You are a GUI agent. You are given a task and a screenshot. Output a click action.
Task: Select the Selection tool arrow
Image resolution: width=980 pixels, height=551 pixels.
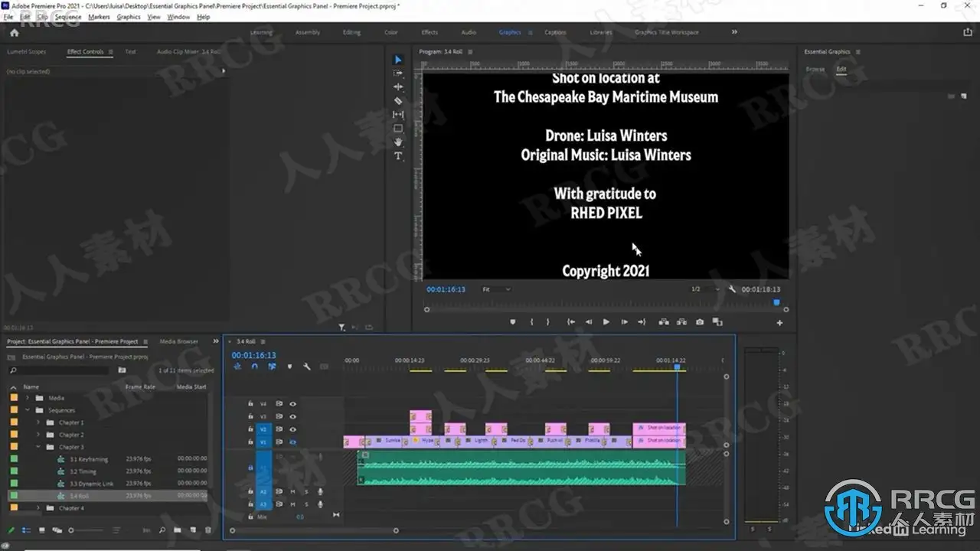coord(398,60)
